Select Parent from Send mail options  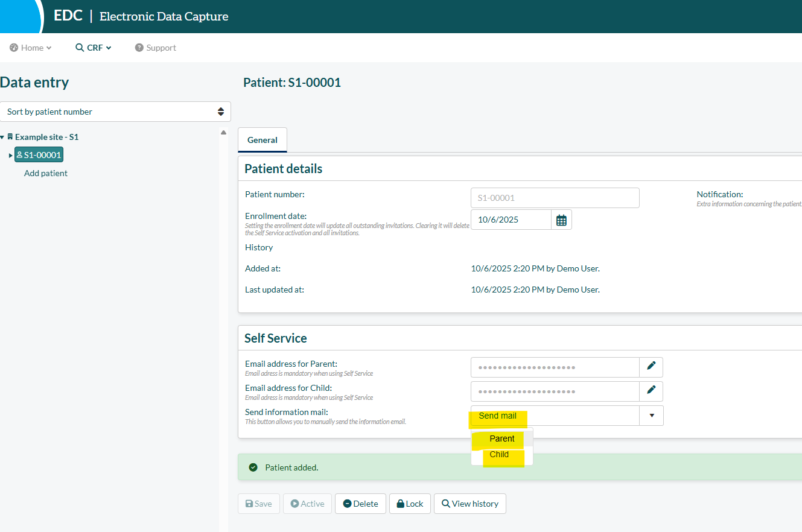(502, 439)
